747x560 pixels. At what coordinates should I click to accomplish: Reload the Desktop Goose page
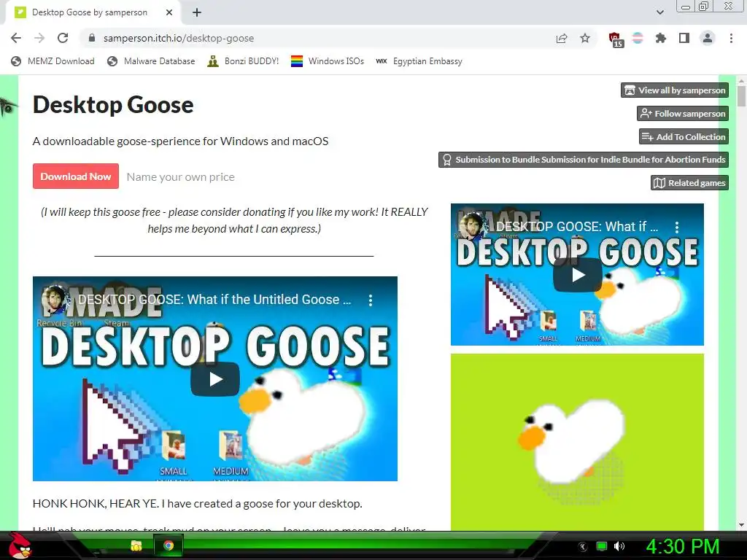pyautogui.click(x=63, y=38)
